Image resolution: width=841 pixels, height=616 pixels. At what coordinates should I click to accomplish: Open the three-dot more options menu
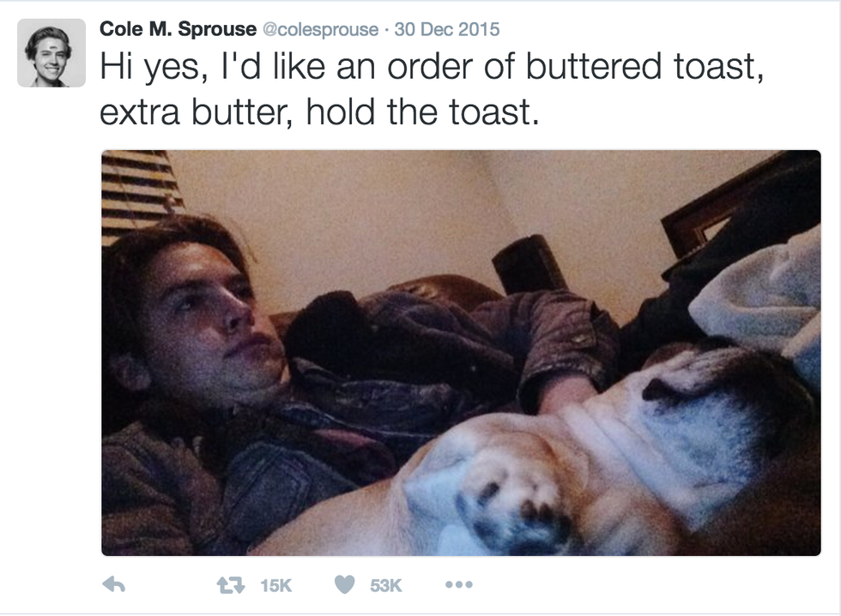[459, 584]
